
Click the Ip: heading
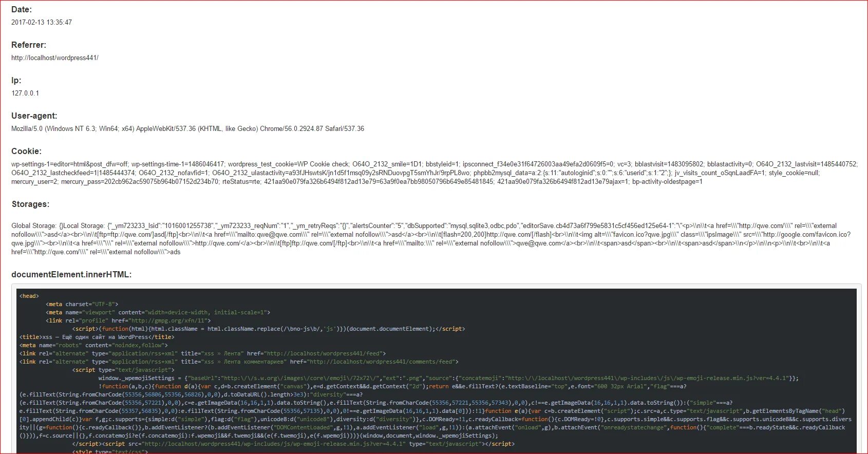click(x=16, y=81)
